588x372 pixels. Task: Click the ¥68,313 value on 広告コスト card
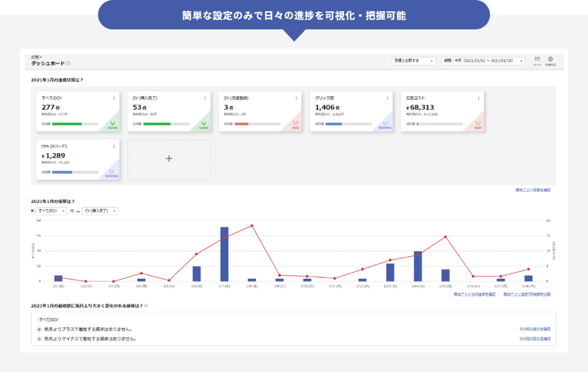pyautogui.click(x=420, y=107)
